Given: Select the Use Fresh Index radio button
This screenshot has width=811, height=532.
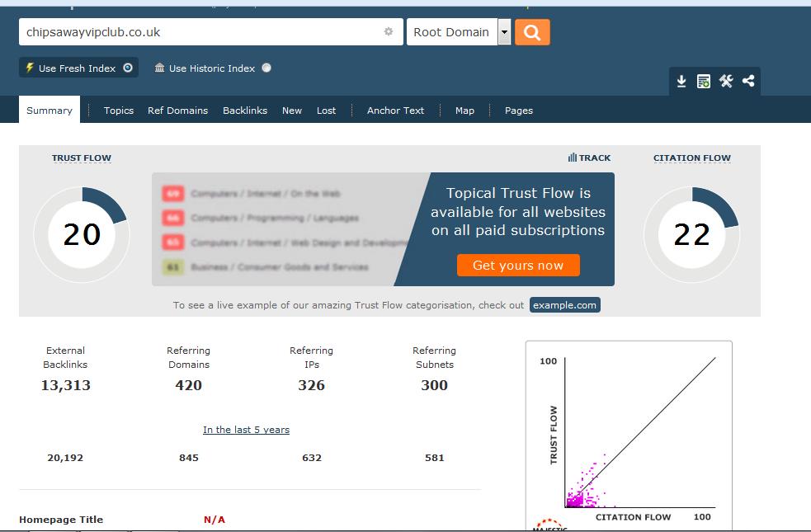Looking at the screenshot, I should pos(128,68).
